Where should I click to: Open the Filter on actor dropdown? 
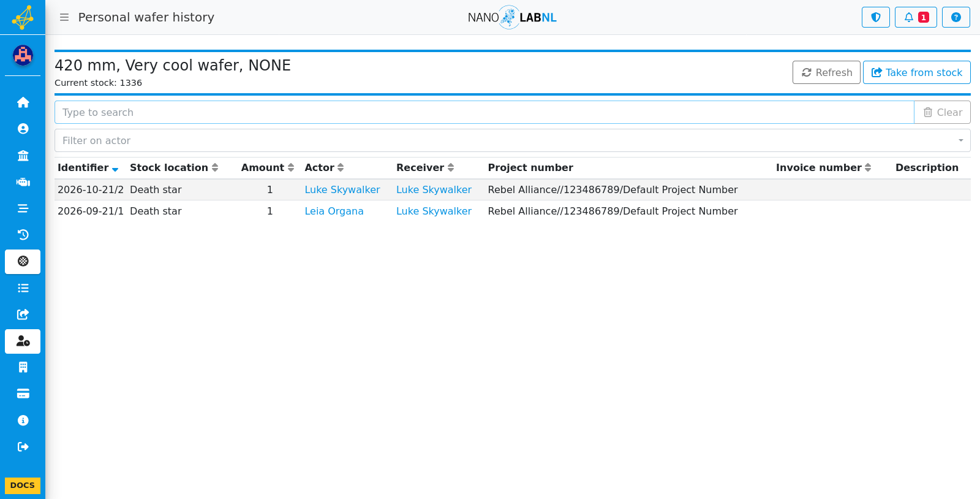513,140
